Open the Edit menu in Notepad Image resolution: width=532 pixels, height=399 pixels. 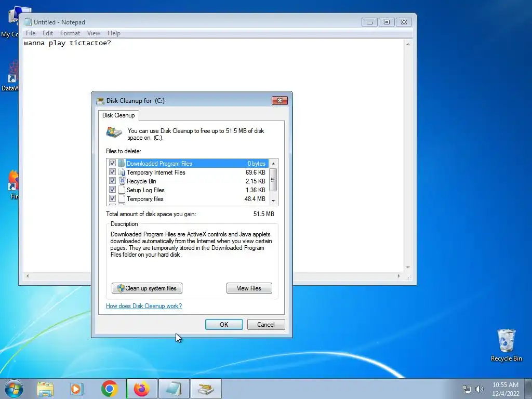pos(47,33)
